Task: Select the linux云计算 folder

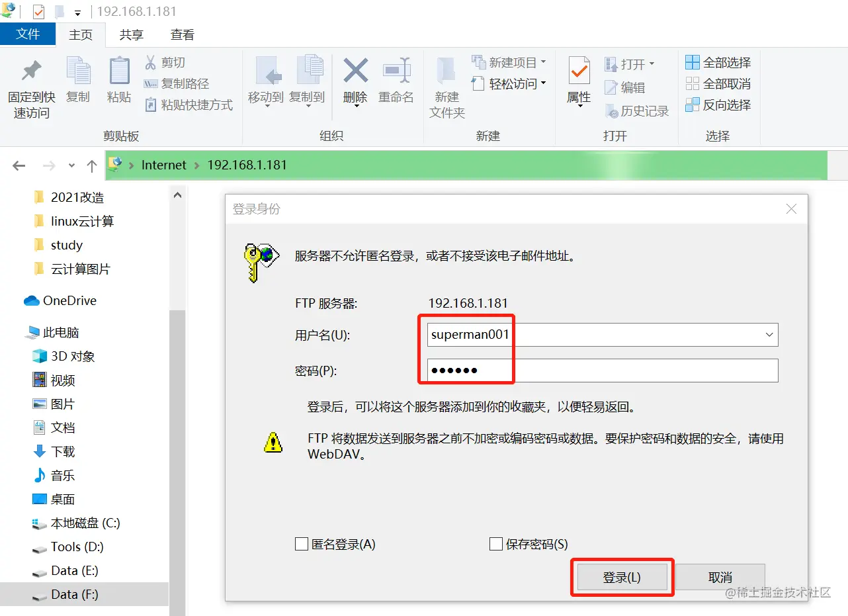Action: [x=73, y=221]
